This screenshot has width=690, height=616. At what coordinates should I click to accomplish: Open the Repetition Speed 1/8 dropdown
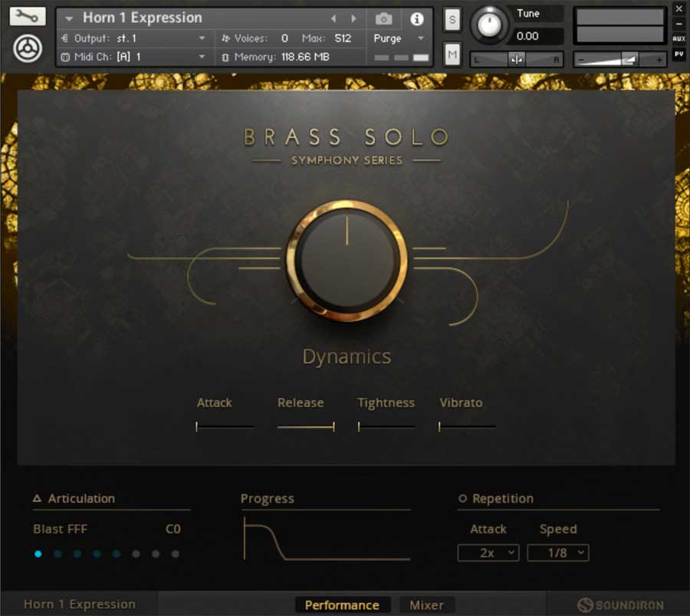tap(558, 553)
